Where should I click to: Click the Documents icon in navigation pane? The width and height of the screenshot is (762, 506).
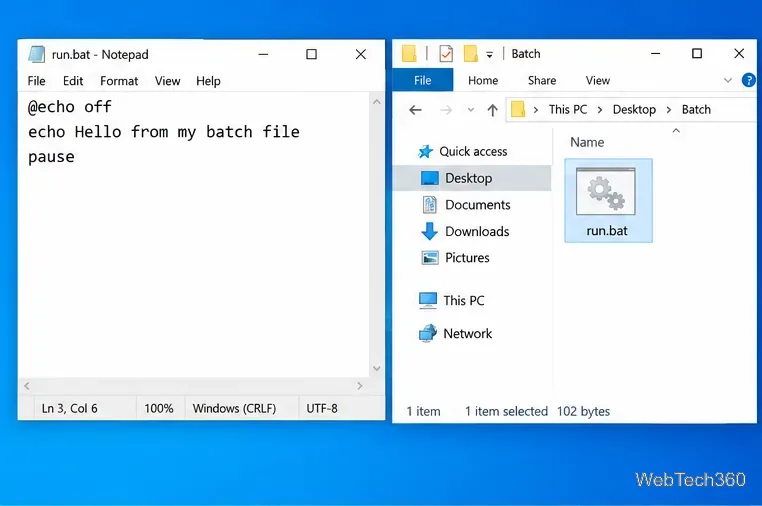point(430,205)
